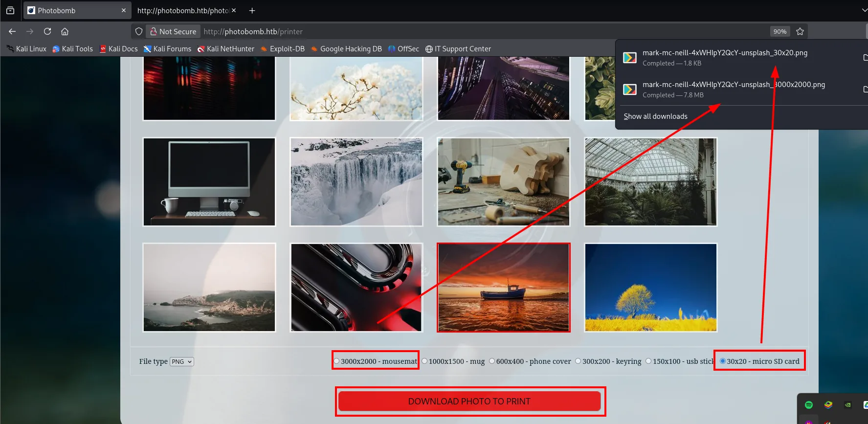
Task: Reload the page with the refresh icon
Action: tap(47, 31)
